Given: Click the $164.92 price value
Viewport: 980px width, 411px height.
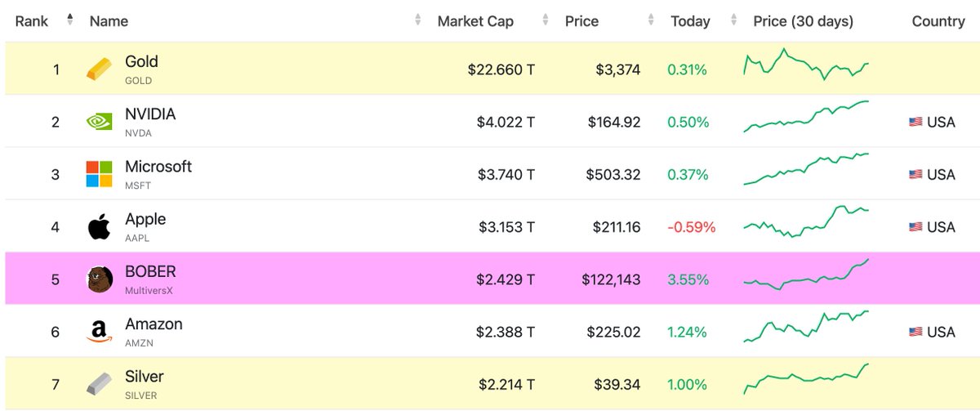Looking at the screenshot, I should pyautogui.click(x=614, y=123).
